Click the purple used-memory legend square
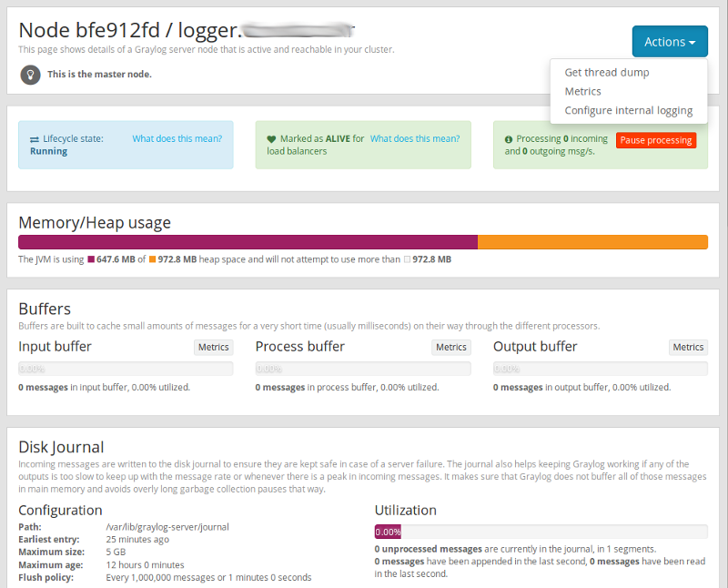 pyautogui.click(x=91, y=259)
